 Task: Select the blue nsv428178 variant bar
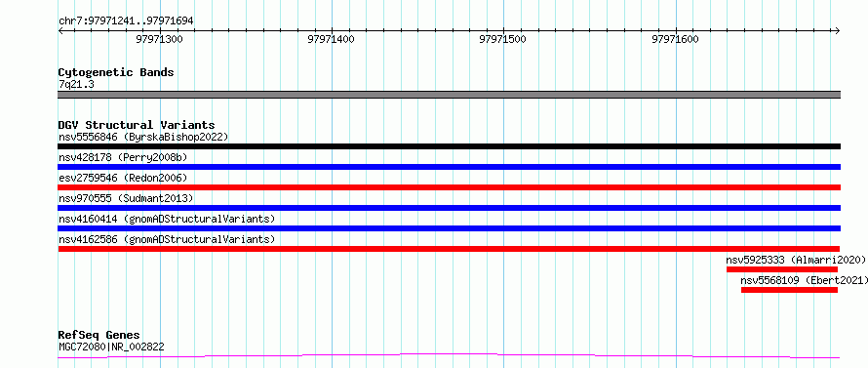(x=449, y=167)
